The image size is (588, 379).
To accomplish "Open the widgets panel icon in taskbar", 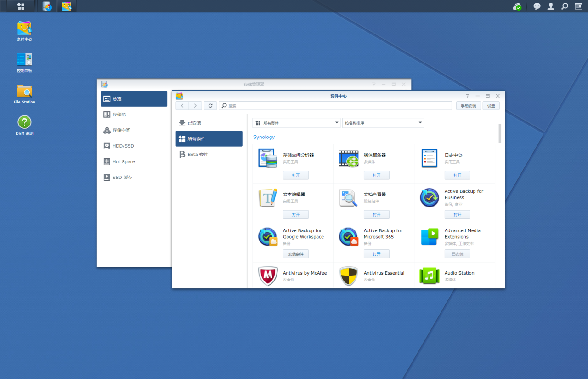I will 578,6.
